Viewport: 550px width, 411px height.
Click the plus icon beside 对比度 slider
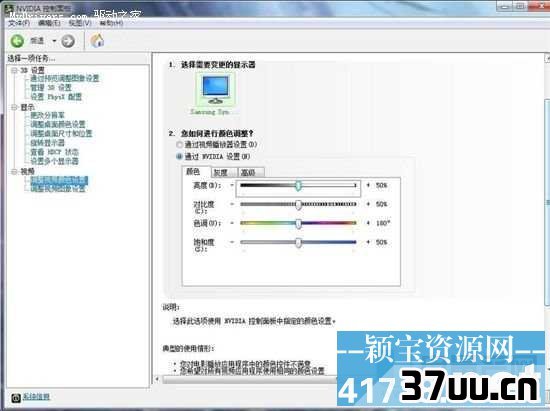tap(368, 204)
